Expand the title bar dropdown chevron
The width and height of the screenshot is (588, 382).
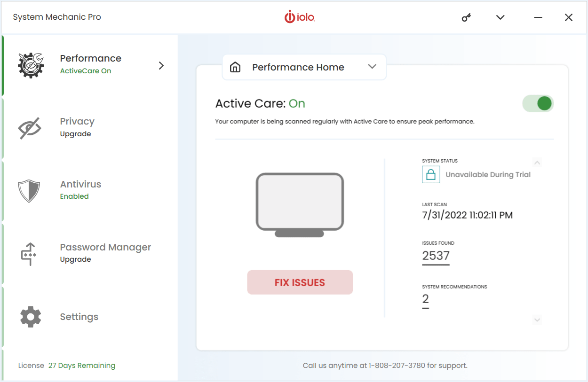tap(501, 17)
